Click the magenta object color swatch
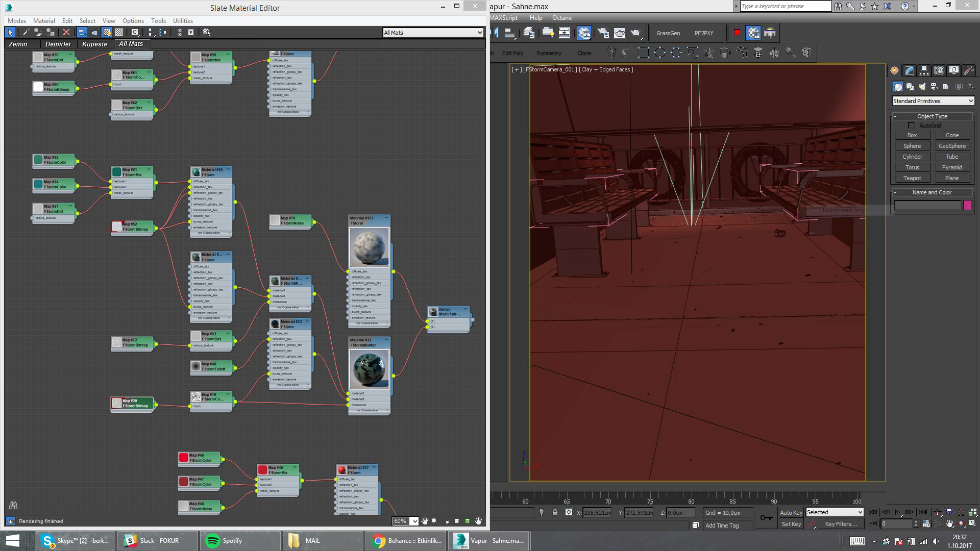Screen dimensions: 980x551 click(967, 205)
